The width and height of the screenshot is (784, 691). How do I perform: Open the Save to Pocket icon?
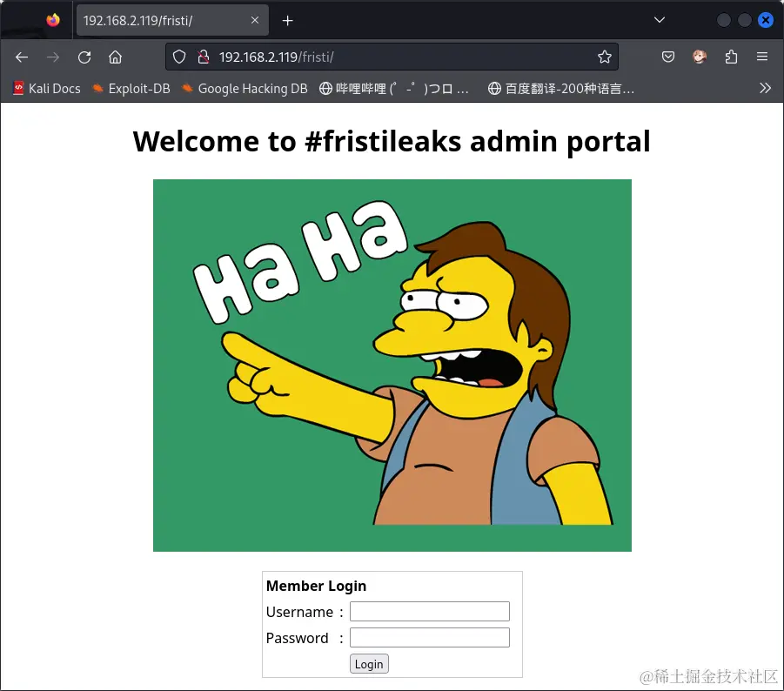coord(668,57)
